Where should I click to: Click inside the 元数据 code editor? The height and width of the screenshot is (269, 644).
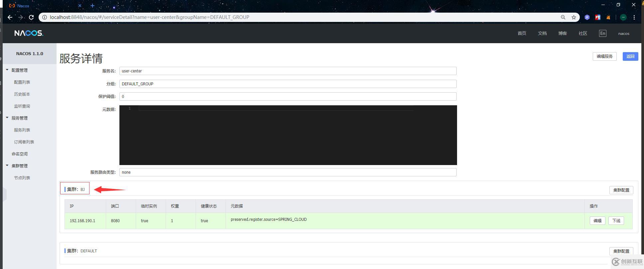(x=288, y=135)
